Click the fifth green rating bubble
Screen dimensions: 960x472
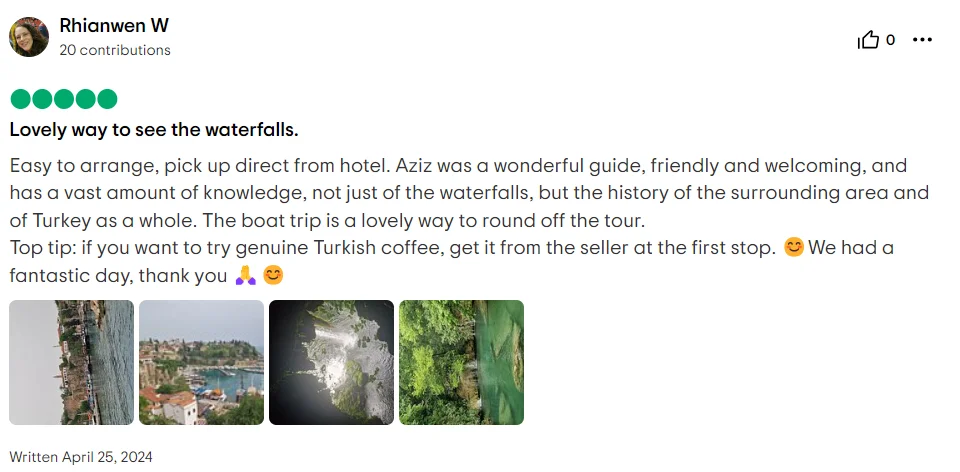[107, 99]
